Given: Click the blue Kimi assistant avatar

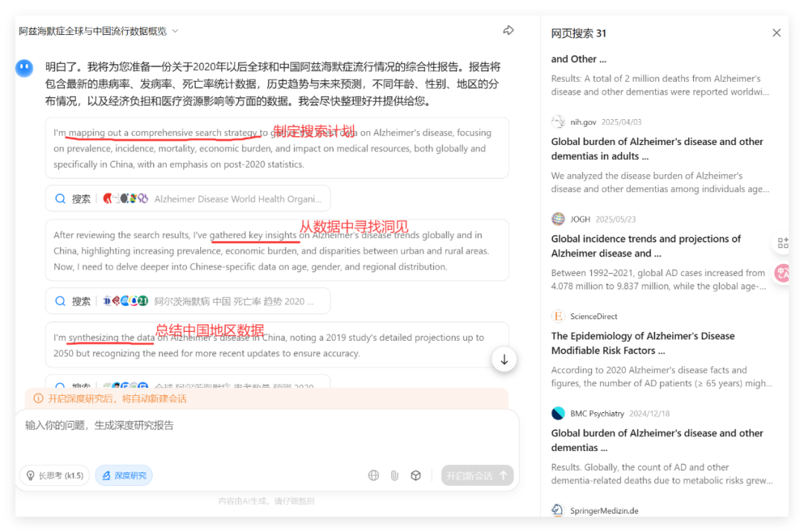Looking at the screenshot, I should click(24, 68).
